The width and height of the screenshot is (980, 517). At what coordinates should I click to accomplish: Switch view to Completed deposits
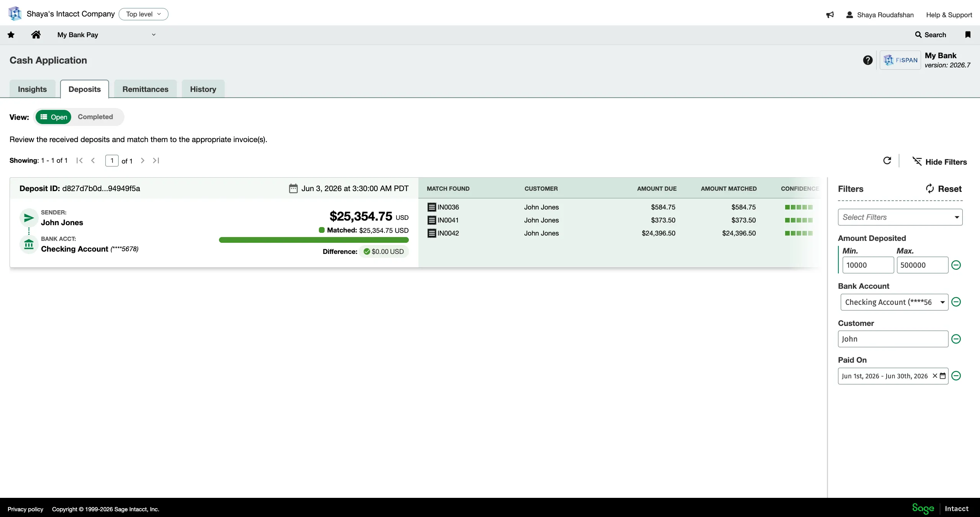(x=95, y=117)
